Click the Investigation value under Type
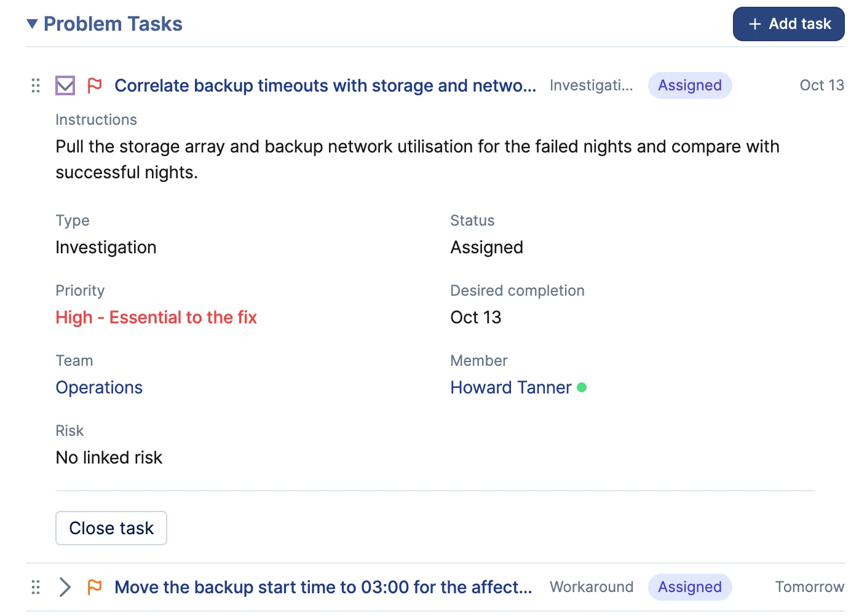The width and height of the screenshot is (867, 616). pyautogui.click(x=106, y=247)
